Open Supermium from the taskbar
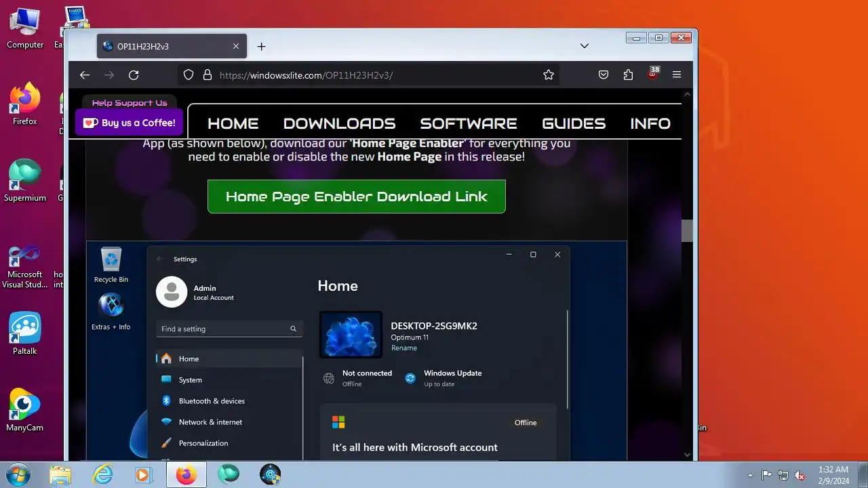Viewport: 868px width, 488px height. coord(229,474)
